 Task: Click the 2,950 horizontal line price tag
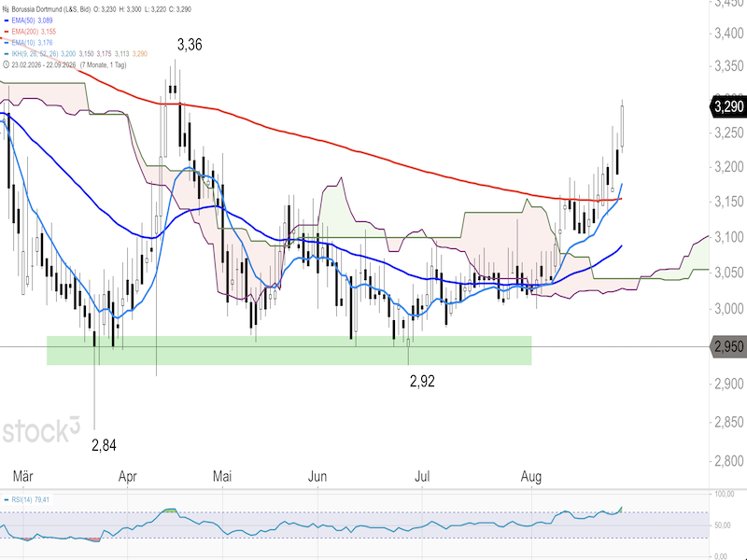pos(729,346)
